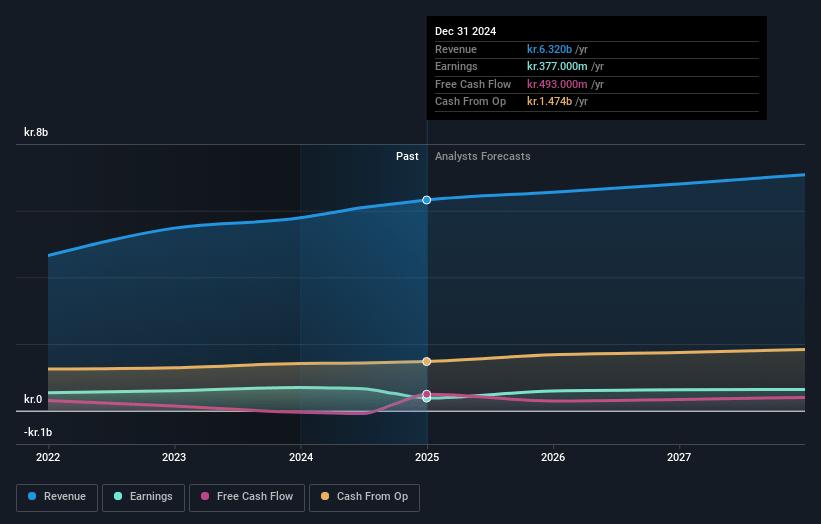Click the Analysts Forecasts label

point(483,157)
